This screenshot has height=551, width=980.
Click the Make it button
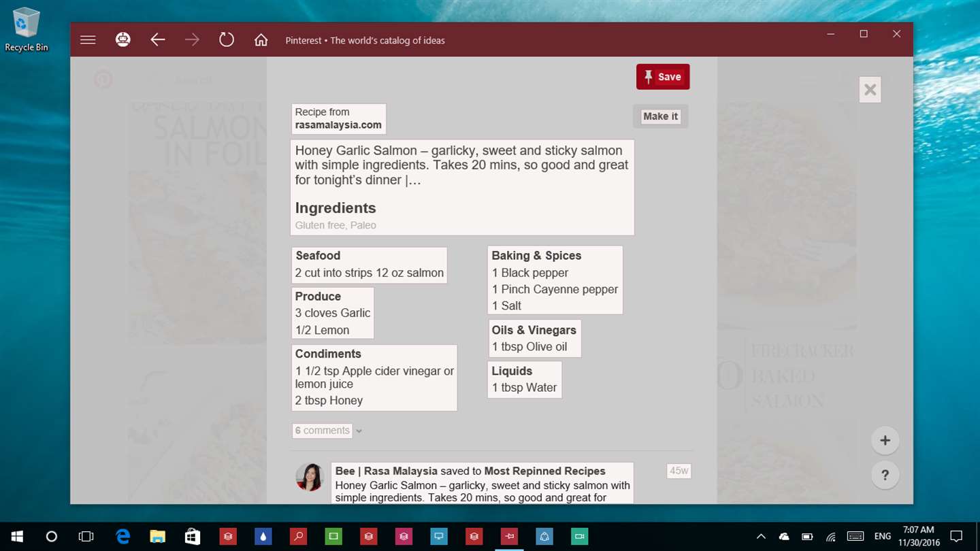[660, 116]
